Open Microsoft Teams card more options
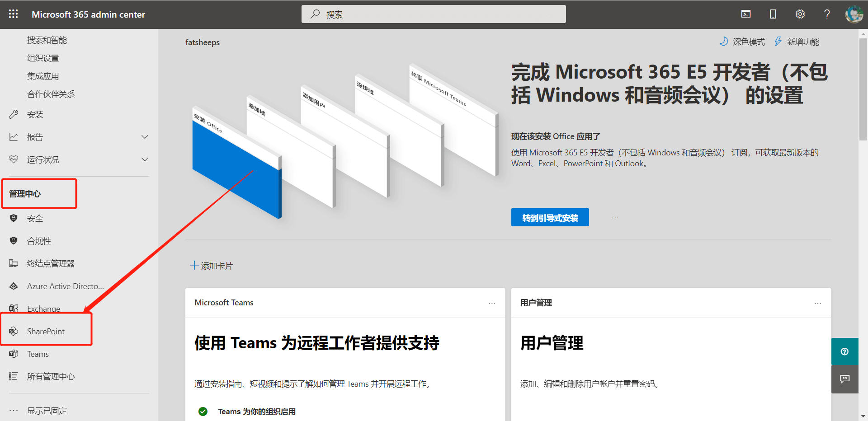This screenshot has width=868, height=421. click(x=492, y=303)
